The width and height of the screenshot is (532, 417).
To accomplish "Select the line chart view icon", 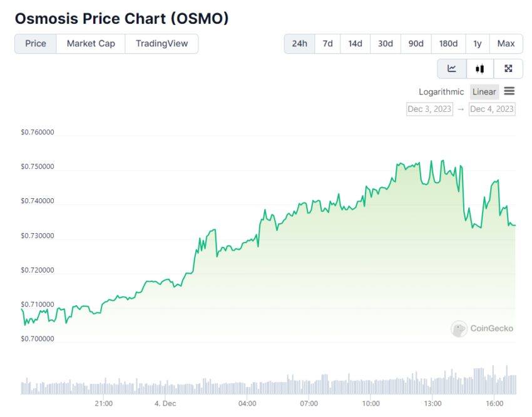I will (451, 69).
